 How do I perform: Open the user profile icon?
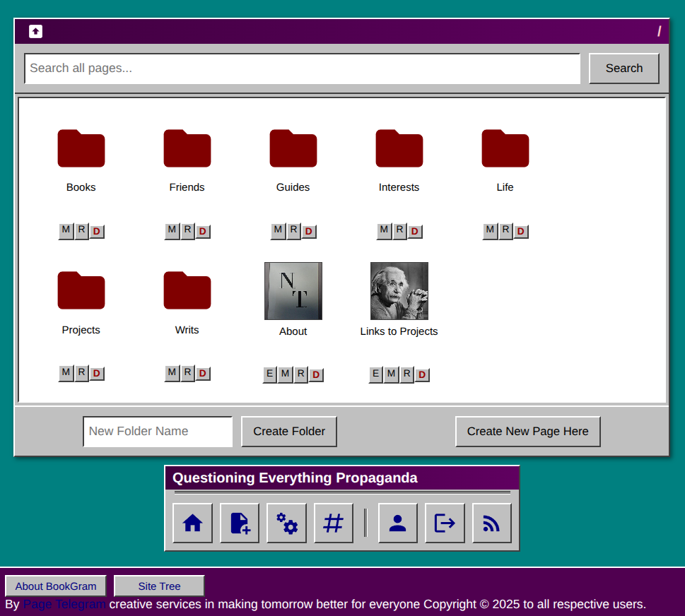(x=397, y=523)
